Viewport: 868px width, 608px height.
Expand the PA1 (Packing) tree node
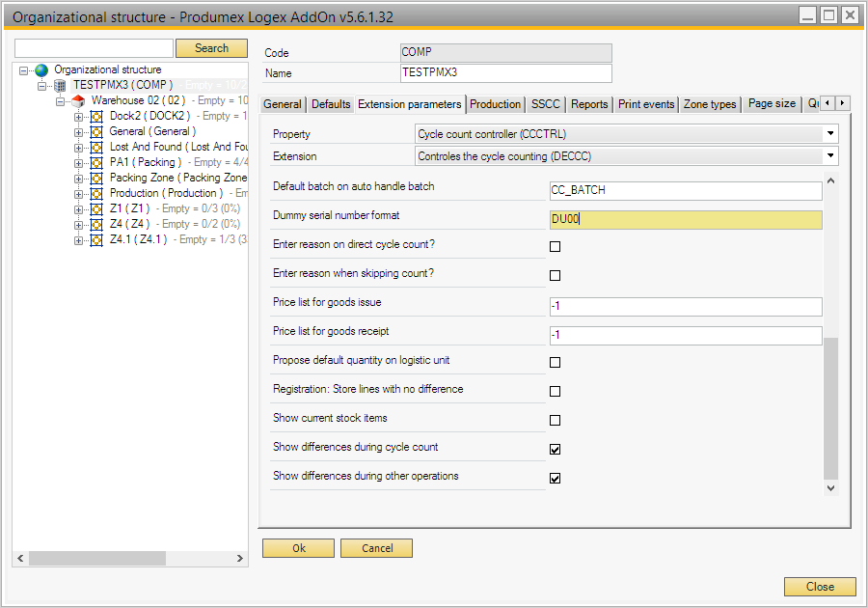(x=79, y=163)
